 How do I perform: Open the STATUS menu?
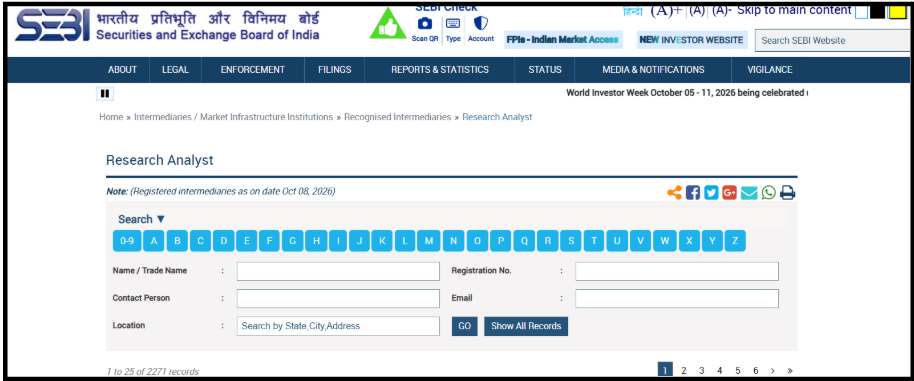click(544, 70)
